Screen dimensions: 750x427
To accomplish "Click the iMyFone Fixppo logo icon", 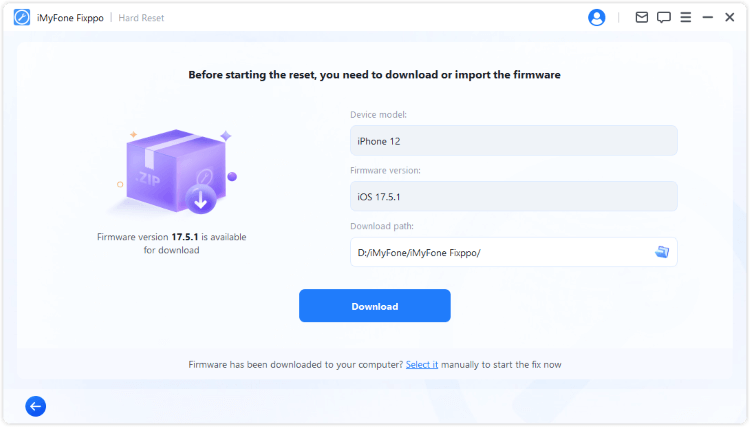I will point(21,18).
